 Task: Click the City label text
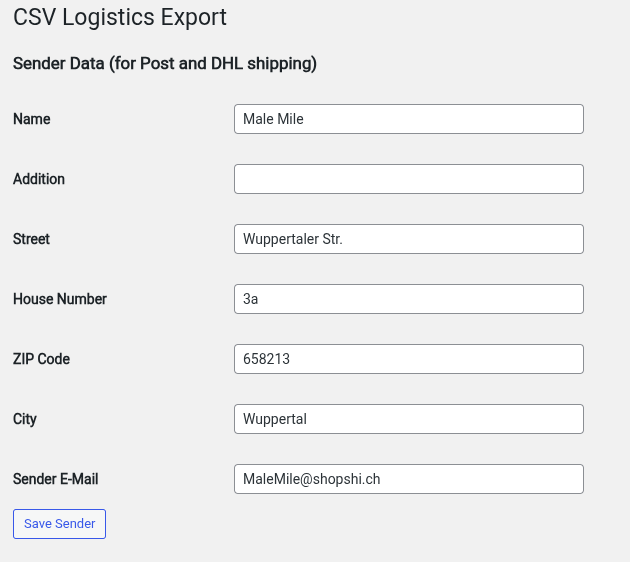pyautogui.click(x=25, y=419)
